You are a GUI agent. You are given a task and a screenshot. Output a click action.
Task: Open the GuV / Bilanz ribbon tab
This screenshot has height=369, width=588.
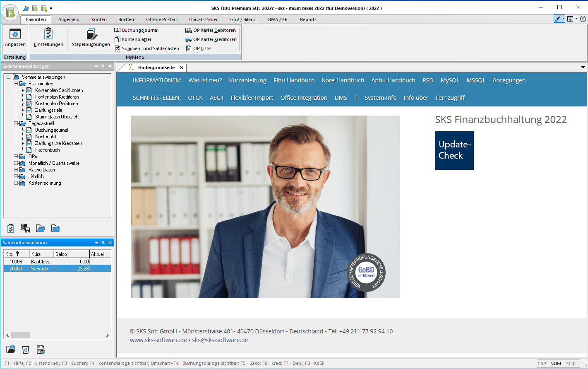[x=244, y=19]
